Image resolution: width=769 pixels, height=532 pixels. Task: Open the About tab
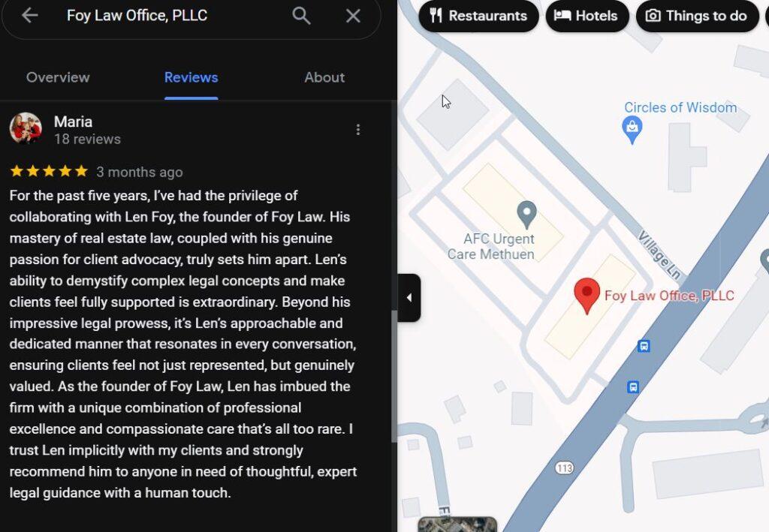(x=324, y=77)
